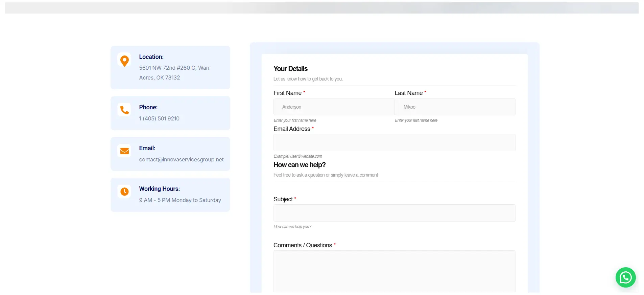Screen dimensions: 644x295
Task: Click the Subject label
Action: (x=283, y=199)
